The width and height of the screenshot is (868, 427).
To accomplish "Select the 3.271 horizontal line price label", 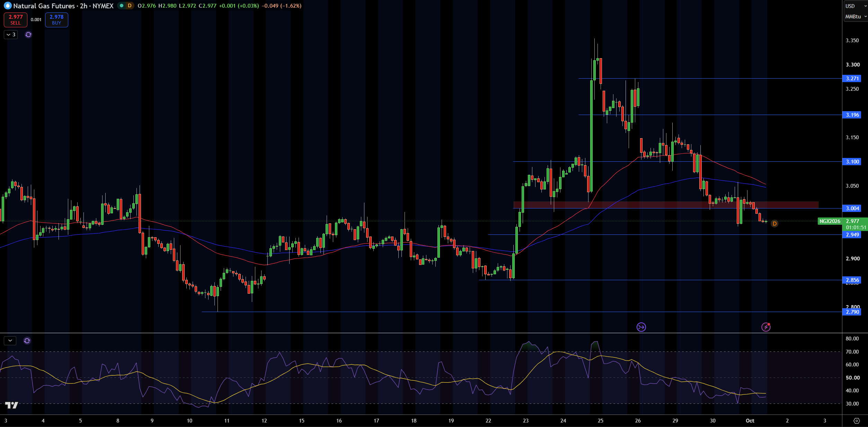I will [851, 79].
